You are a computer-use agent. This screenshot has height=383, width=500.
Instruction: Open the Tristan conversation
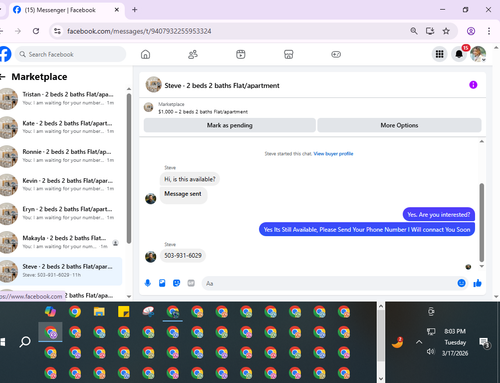(x=61, y=99)
